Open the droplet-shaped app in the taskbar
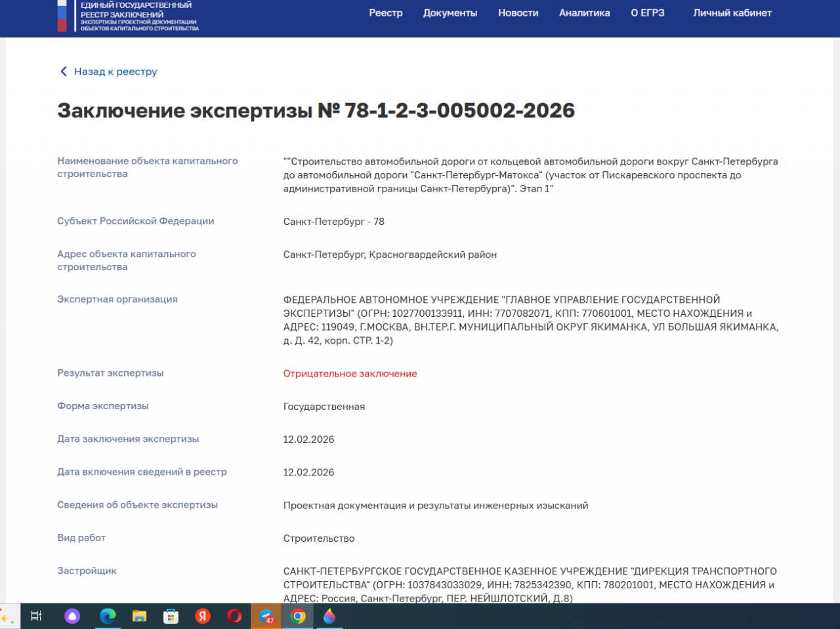This screenshot has height=629, width=840. 329,616
